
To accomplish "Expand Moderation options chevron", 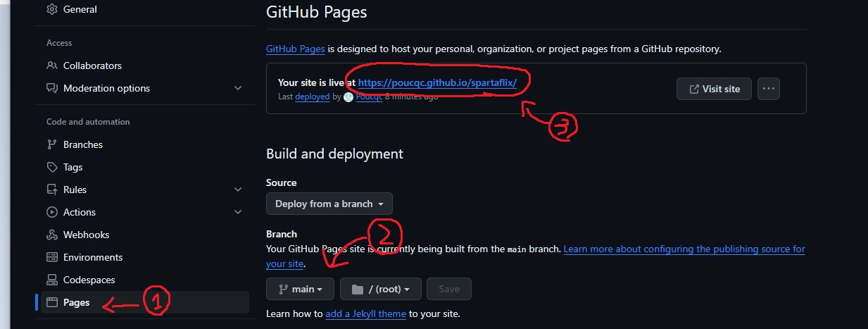I will [238, 88].
